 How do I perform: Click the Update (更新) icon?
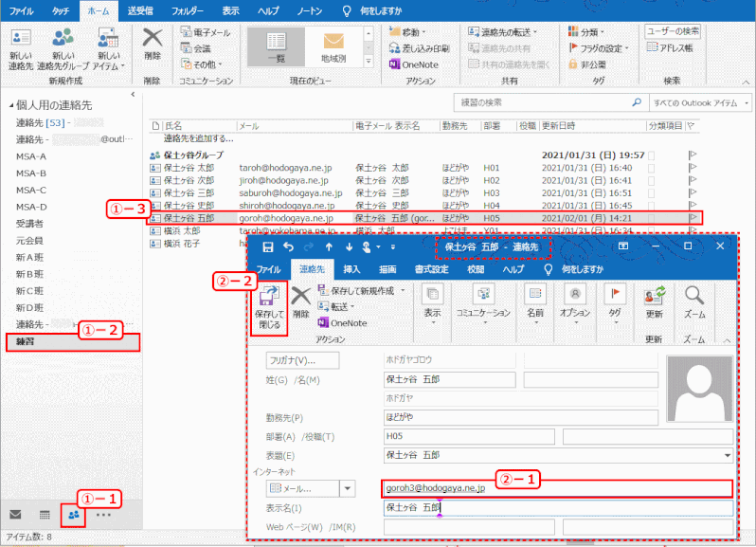(655, 295)
